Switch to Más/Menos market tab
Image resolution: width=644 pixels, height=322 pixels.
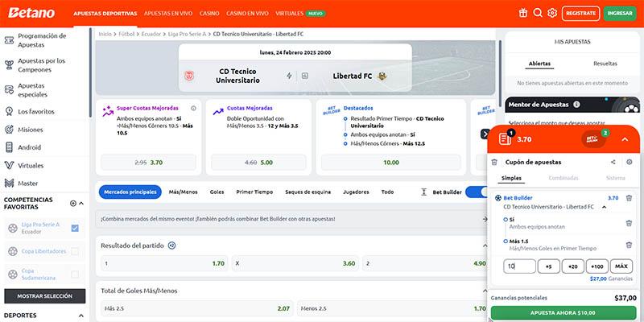[184, 192]
